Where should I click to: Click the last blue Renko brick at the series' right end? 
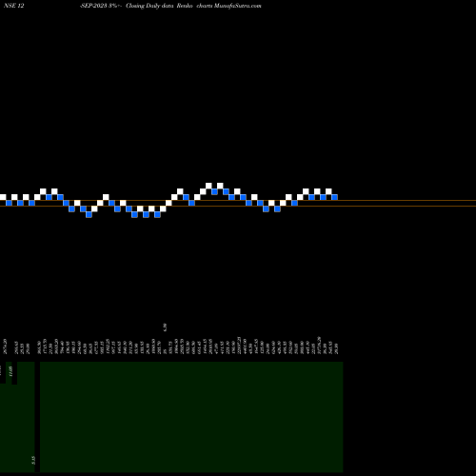tap(334, 197)
